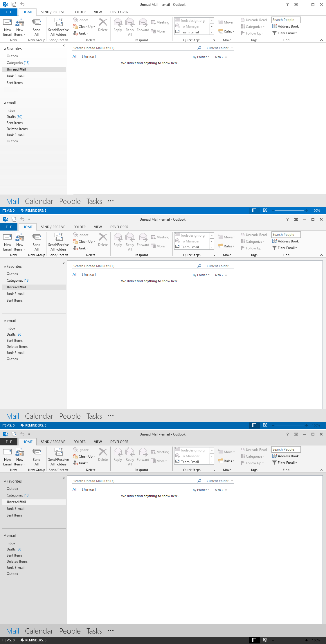Screen dimensions: 326x644
Task: Switch to Calendar in top window navigation bar
Action: pyautogui.click(x=39, y=201)
